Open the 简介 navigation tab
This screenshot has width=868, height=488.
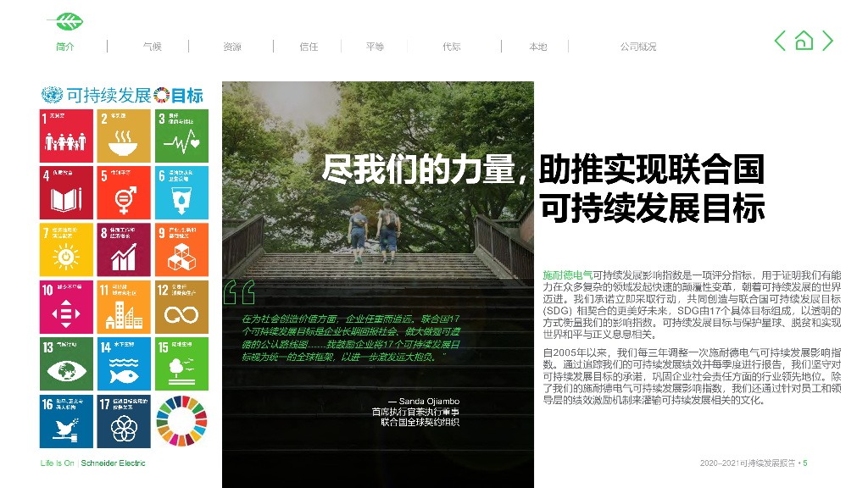tap(64, 47)
